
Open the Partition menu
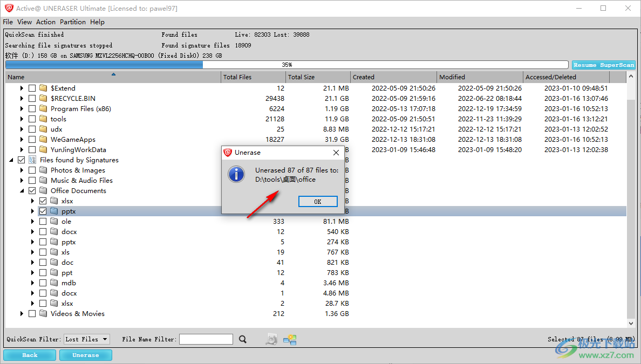[73, 22]
